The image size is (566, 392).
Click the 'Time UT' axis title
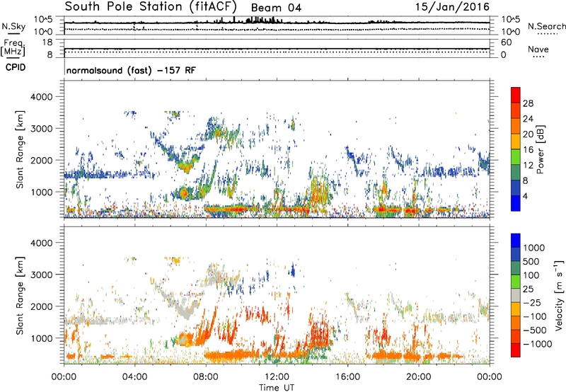(x=277, y=388)
